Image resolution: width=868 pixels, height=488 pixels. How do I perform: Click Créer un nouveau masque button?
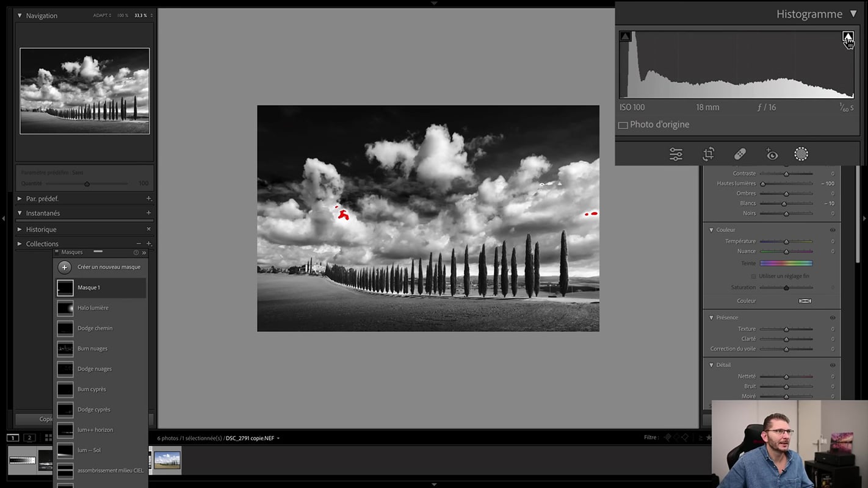[x=99, y=267]
